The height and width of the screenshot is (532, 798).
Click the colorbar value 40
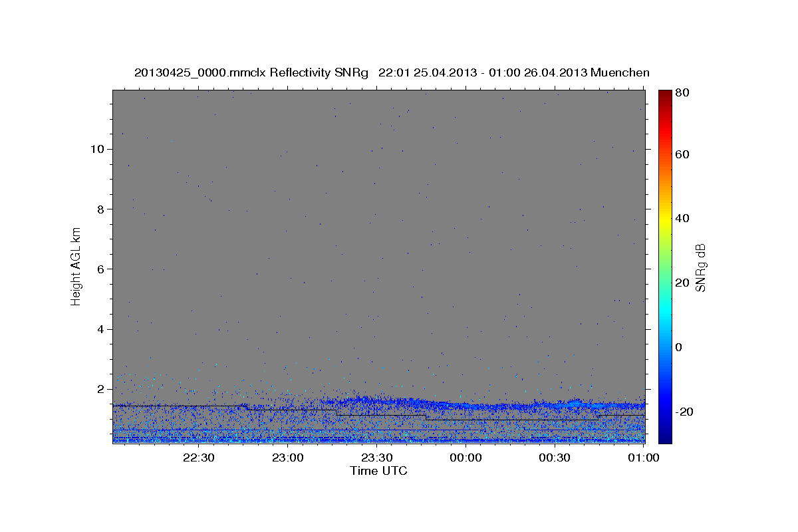tap(684, 218)
